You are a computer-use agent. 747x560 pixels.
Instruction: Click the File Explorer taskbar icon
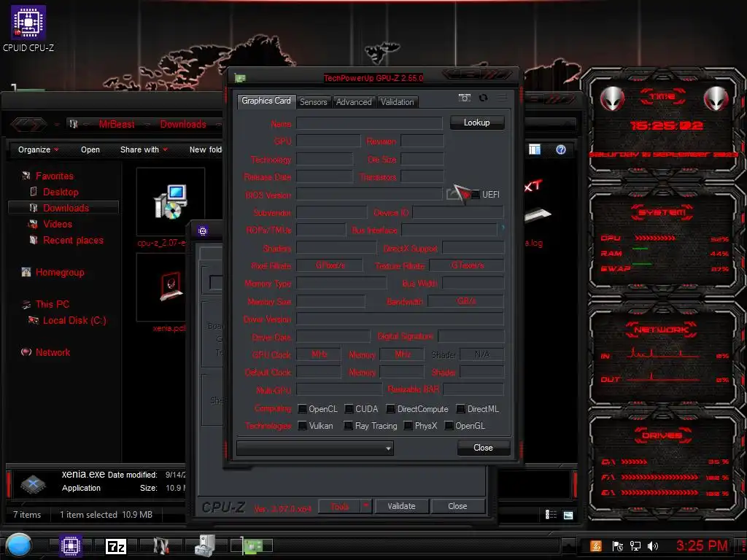[x=160, y=545]
